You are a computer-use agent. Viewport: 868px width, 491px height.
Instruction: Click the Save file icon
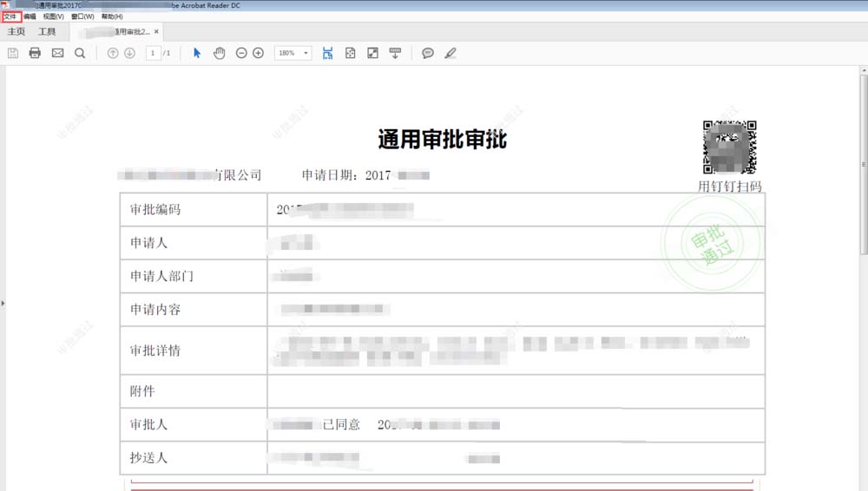click(x=13, y=53)
